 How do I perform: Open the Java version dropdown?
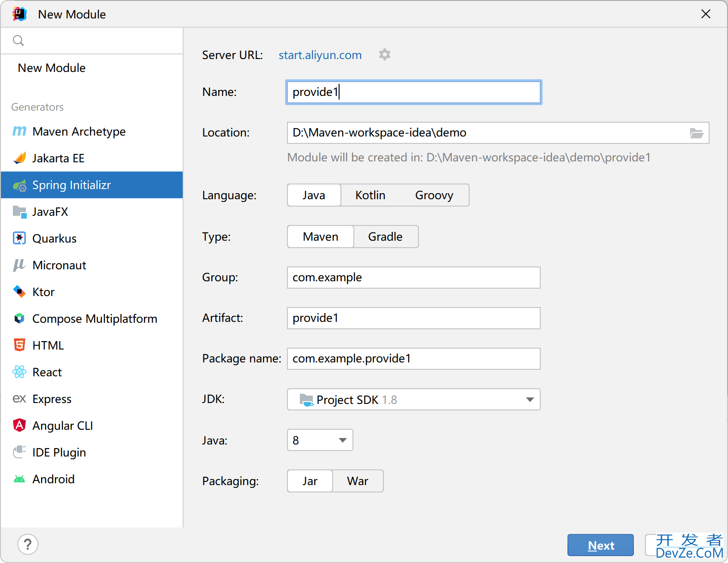320,440
